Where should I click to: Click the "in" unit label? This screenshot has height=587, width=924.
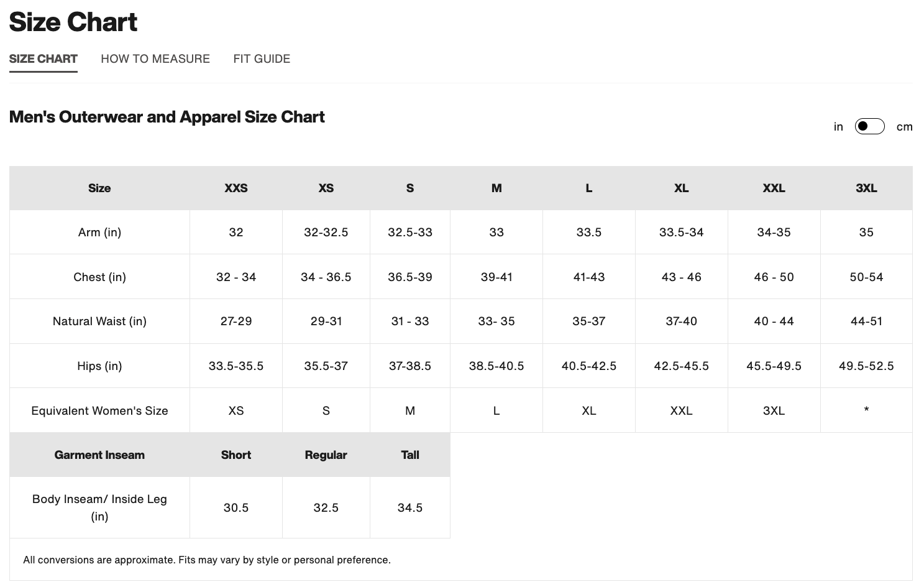coord(838,127)
